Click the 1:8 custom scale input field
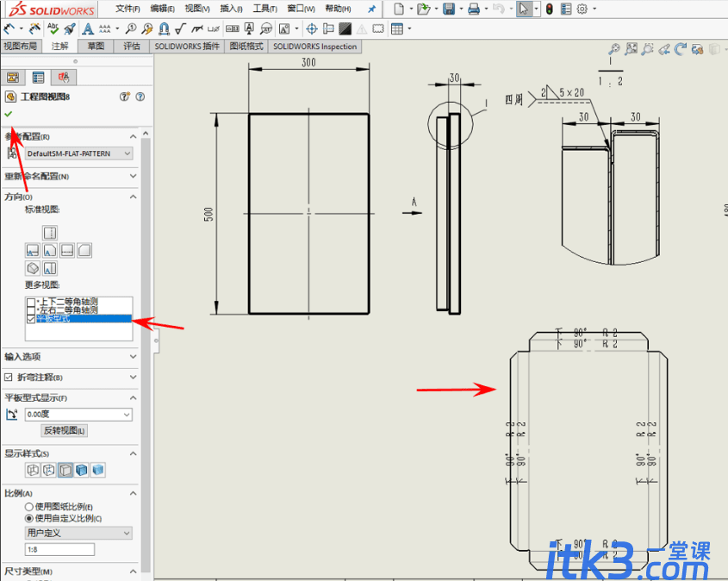The width and height of the screenshot is (728, 581). 59,549
